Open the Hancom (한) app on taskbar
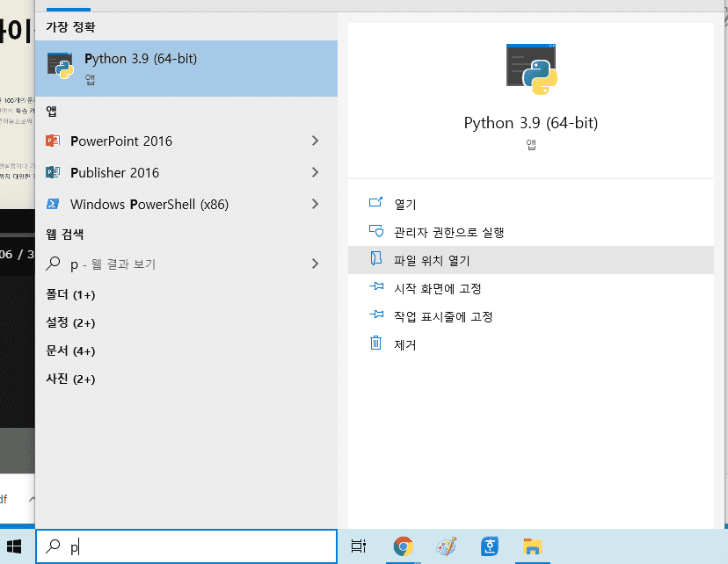Screen dimensions: 728x564 pyautogui.click(x=490, y=546)
